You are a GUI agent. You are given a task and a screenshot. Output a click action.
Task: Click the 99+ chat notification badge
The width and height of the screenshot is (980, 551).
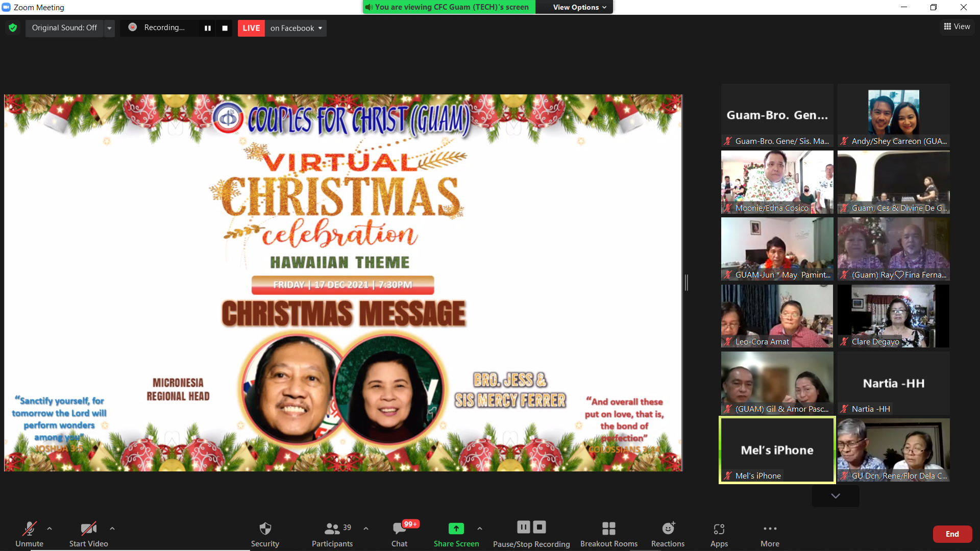click(410, 524)
